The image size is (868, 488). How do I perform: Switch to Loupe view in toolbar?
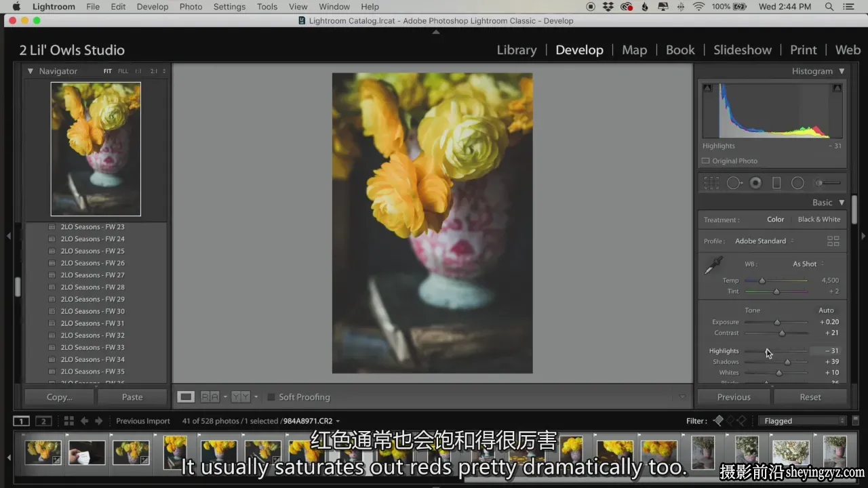tap(185, 397)
